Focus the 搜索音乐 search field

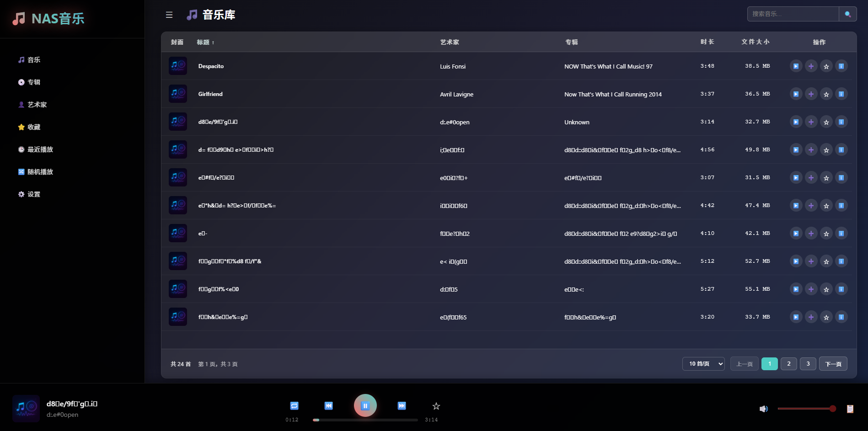click(793, 14)
